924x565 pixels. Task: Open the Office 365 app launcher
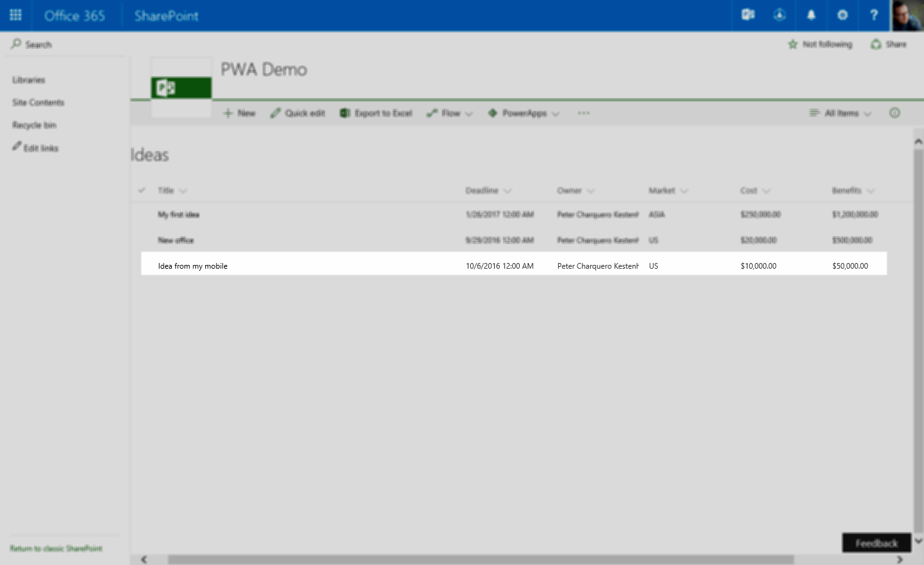[15, 15]
